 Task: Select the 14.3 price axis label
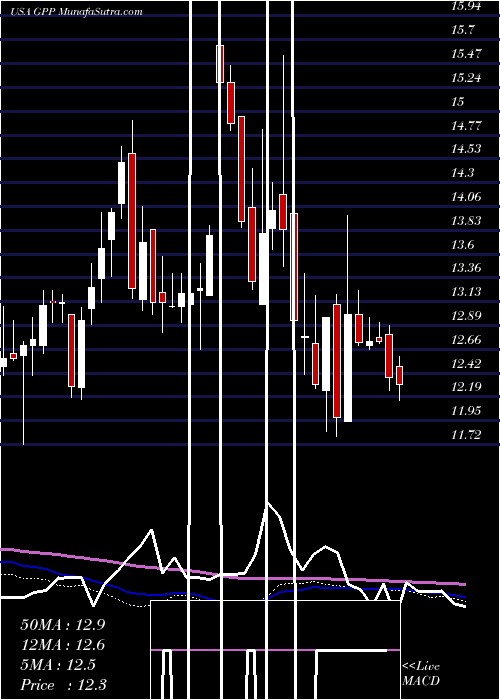[463, 173]
